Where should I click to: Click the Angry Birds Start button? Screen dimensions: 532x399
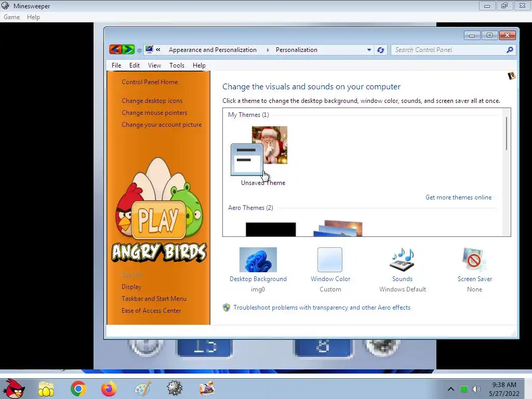(14, 389)
